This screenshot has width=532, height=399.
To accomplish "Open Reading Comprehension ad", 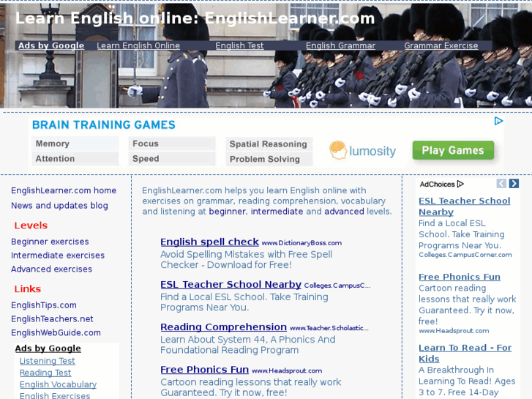I will (x=224, y=327).
